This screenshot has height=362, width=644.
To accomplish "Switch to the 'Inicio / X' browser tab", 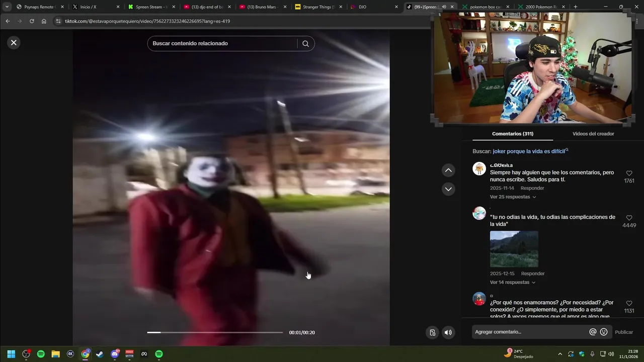I will click(96, 7).
